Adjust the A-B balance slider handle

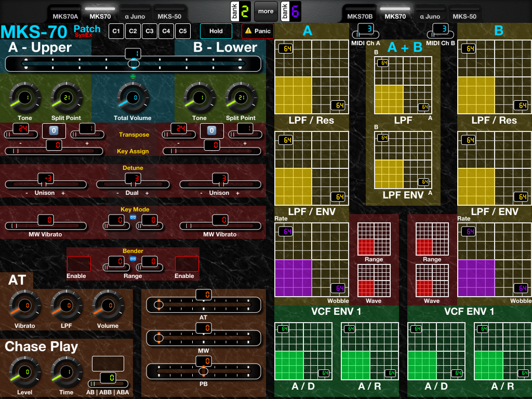tap(134, 63)
